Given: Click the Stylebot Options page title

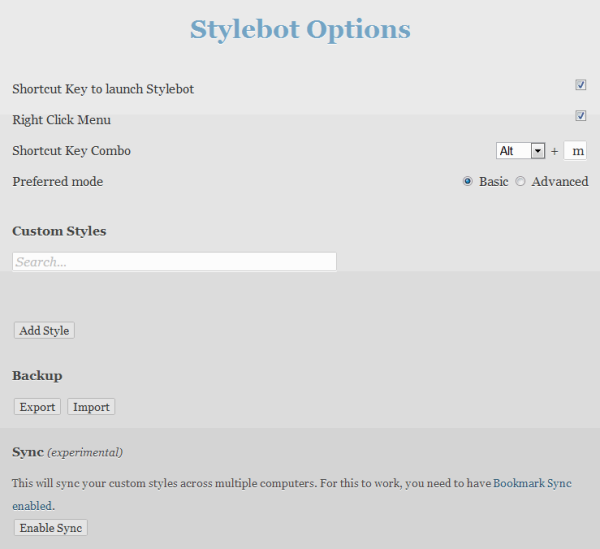Looking at the screenshot, I should [x=300, y=30].
